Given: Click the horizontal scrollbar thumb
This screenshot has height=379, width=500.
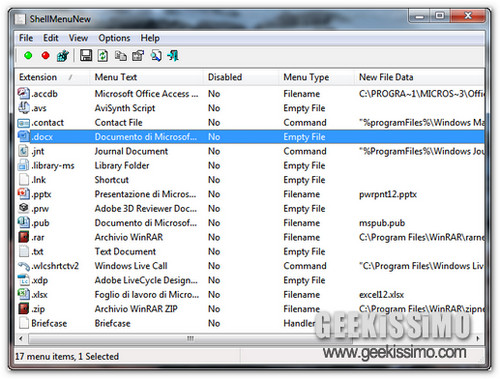Looking at the screenshot, I should coord(190,339).
